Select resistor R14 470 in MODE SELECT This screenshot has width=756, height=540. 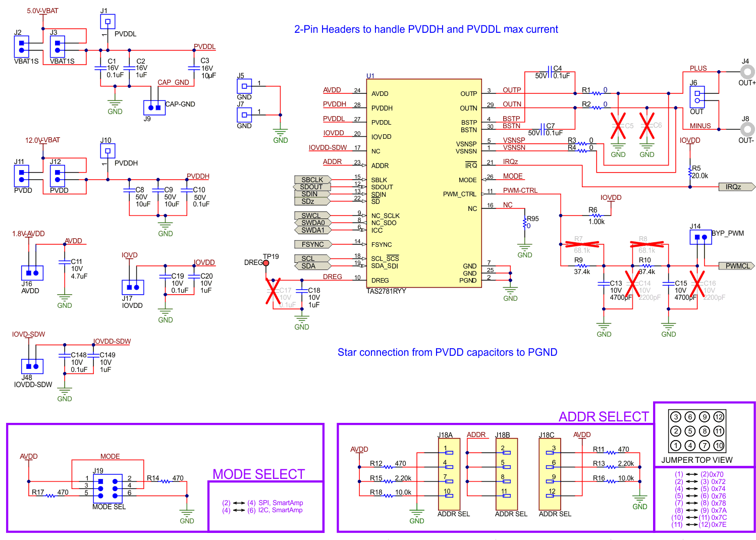click(x=166, y=481)
